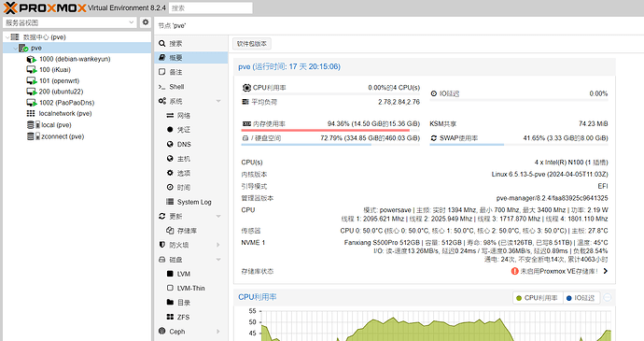Click the pve uptime panel title
The image size is (644, 341).
[x=289, y=66]
